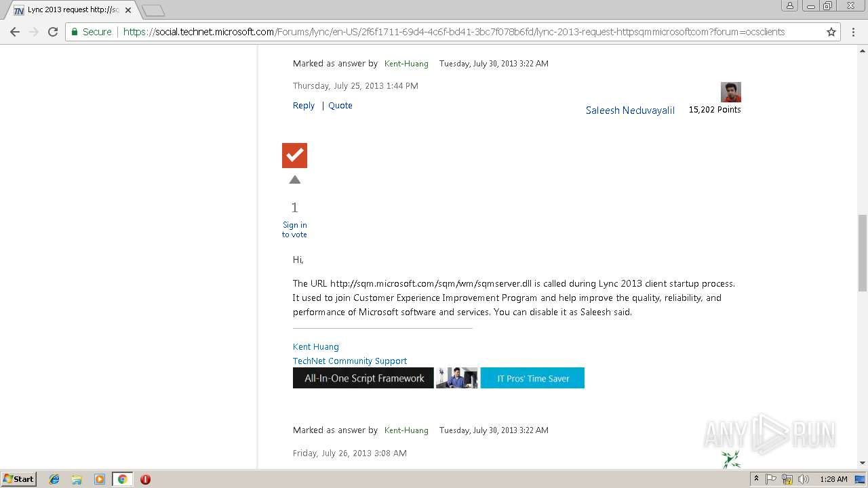Click the network tray icon
Screen dimensions: 868x488
pos(787,479)
